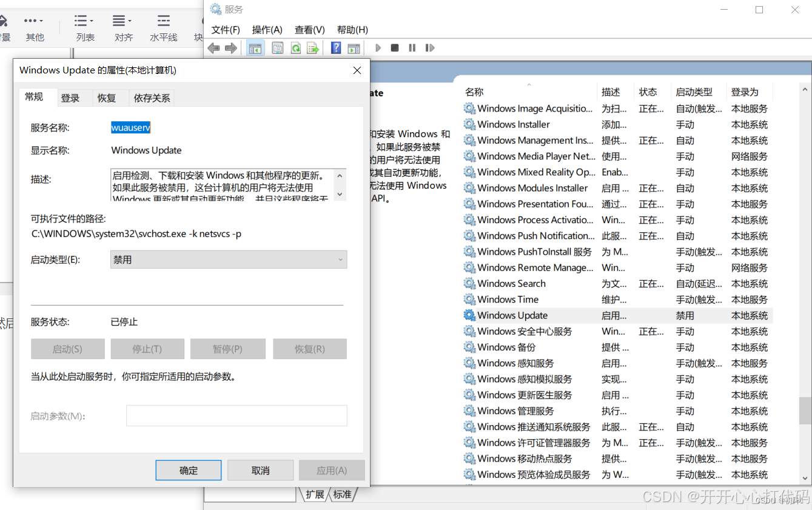
Task: Click the 恢复(R) resume service button
Action: [310, 349]
